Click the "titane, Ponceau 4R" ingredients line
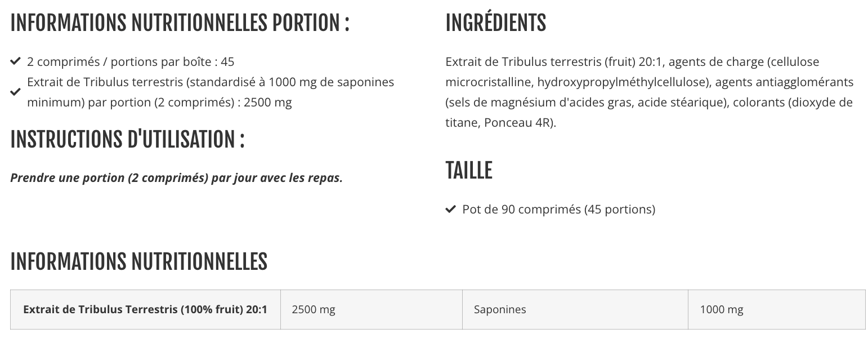 click(x=500, y=123)
